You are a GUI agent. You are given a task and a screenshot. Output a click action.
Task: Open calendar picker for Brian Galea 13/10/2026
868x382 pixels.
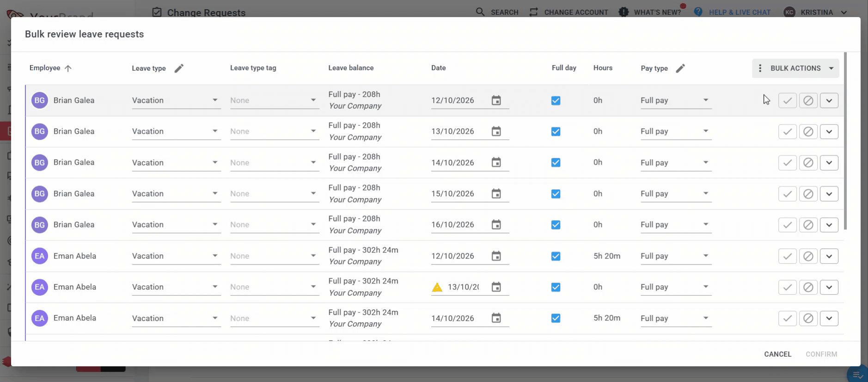point(496,131)
